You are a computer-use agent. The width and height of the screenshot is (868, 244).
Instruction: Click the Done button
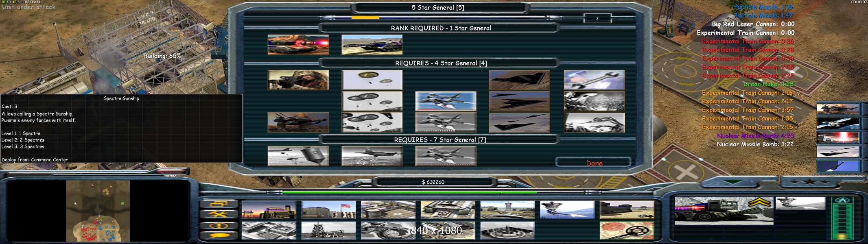click(594, 163)
